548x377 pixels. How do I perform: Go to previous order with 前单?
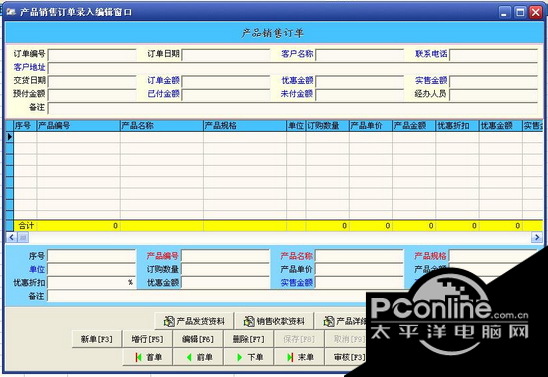[198, 357]
